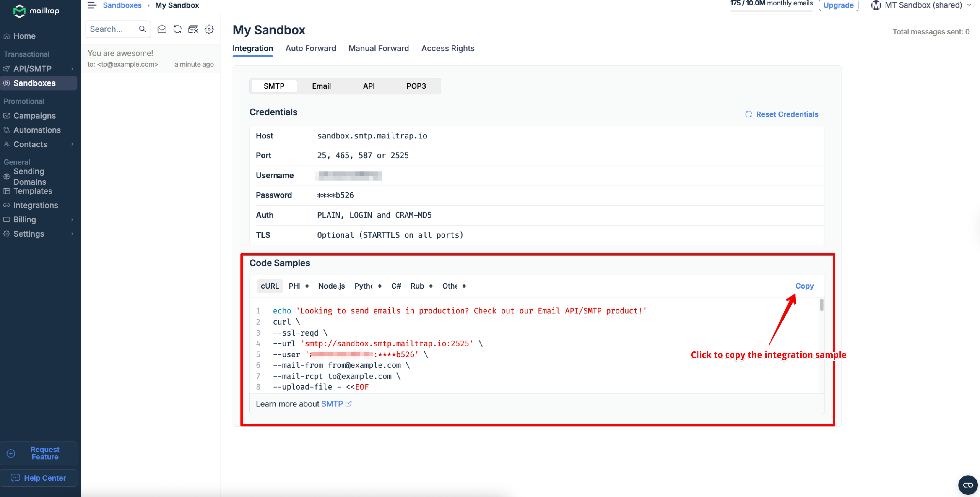Screen dimensions: 980x497
Task: Open sandbox settings via the gear icon
Action: 209,29
